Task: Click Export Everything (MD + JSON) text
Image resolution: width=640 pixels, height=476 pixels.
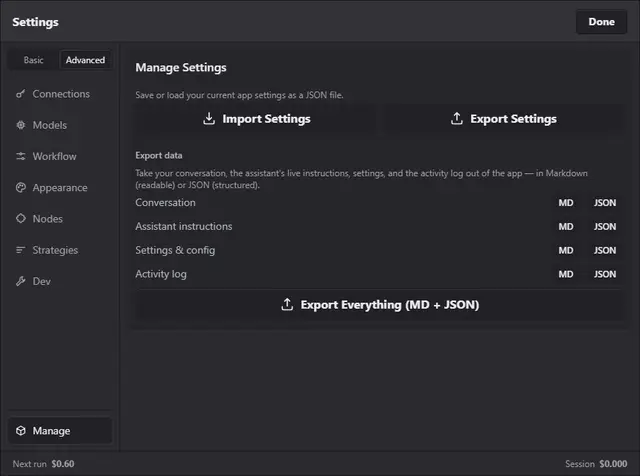Action: coord(390,305)
